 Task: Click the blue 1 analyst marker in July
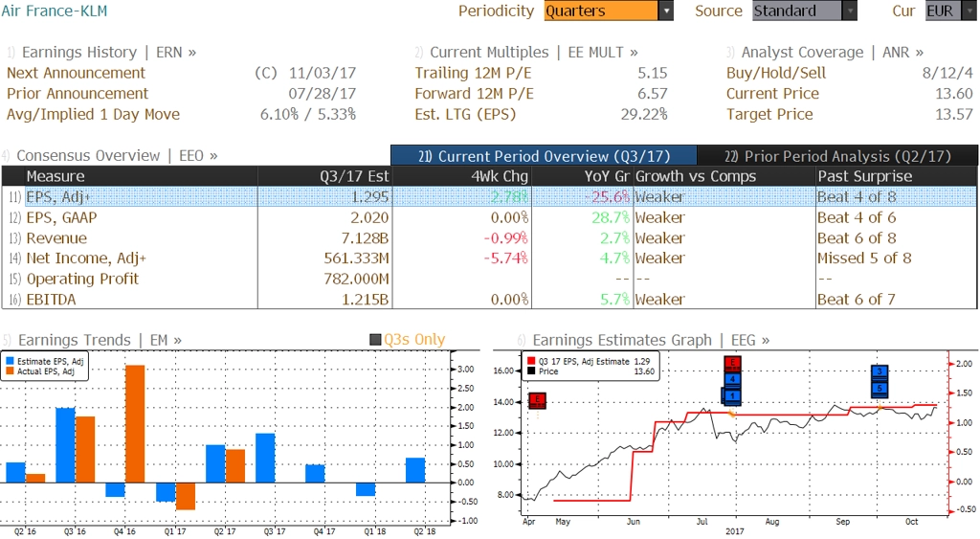(x=731, y=395)
